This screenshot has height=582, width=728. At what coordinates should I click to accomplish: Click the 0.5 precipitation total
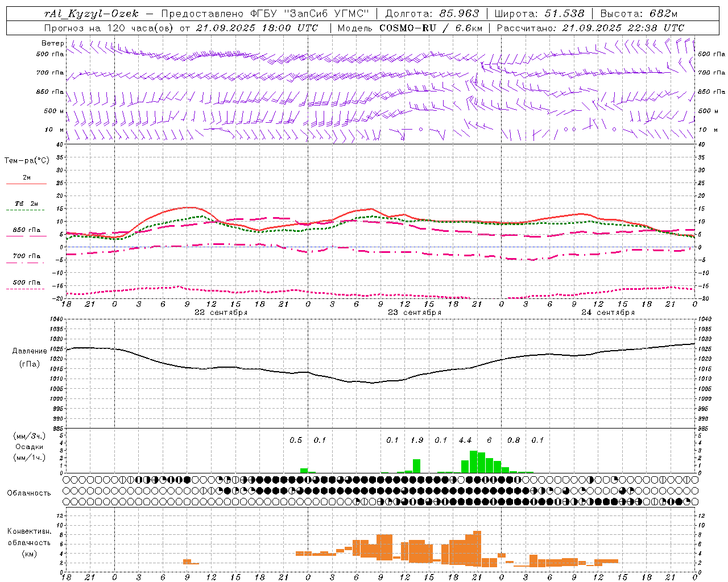tap(296, 440)
